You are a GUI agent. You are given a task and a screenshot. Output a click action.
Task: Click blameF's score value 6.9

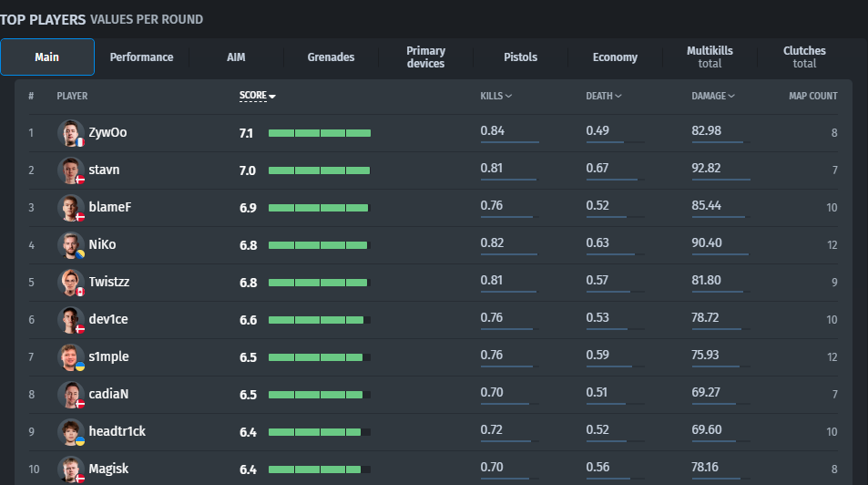tap(248, 209)
